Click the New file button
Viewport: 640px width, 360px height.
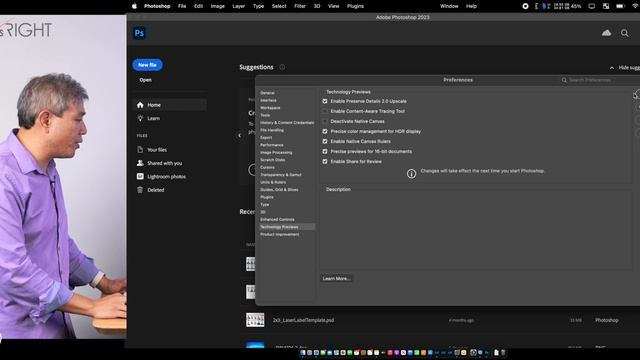coord(147,65)
